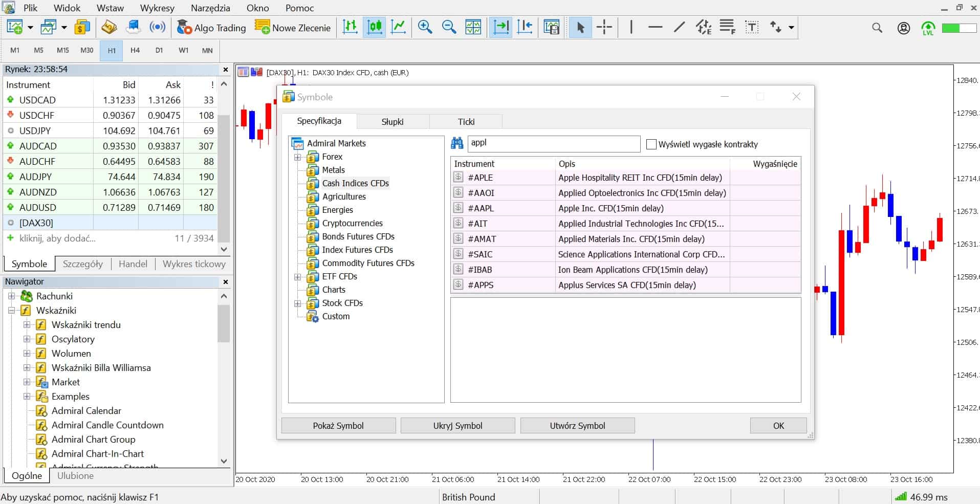Toggle chart auto-scroll to latest bar
980x504 pixels.
coord(500,27)
